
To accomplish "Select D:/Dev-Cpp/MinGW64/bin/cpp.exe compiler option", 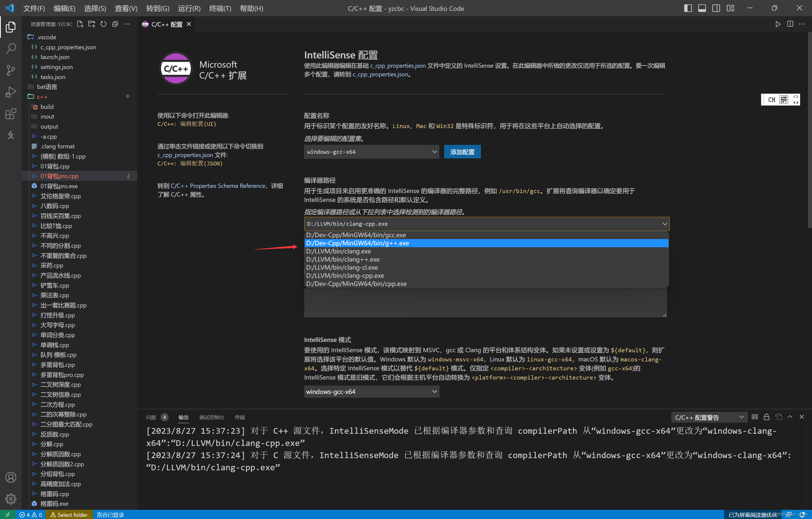I will tap(486, 284).
